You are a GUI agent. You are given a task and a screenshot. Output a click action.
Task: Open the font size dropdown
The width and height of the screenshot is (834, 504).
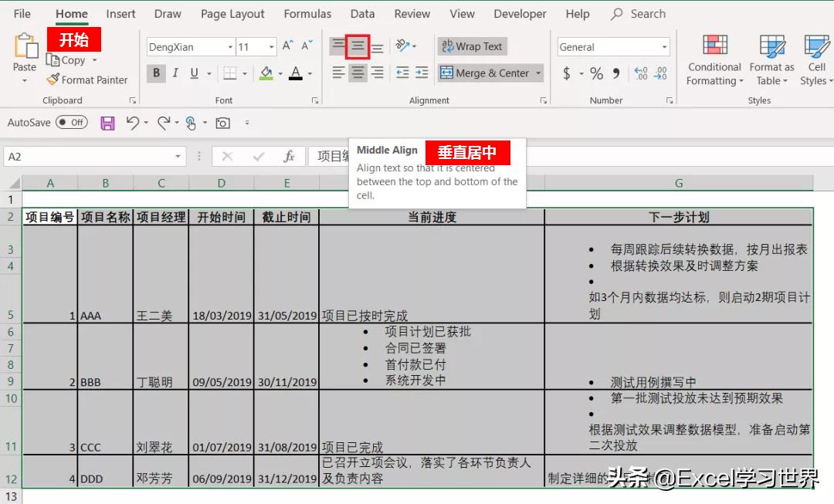(x=273, y=47)
